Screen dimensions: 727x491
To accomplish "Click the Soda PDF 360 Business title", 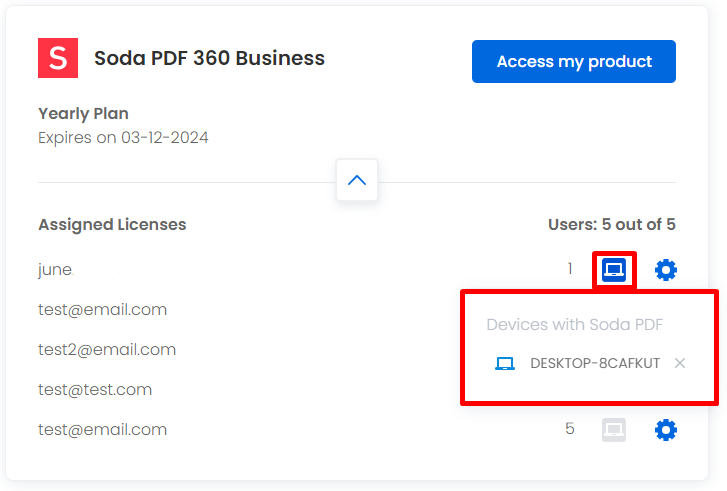I will 210,58.
